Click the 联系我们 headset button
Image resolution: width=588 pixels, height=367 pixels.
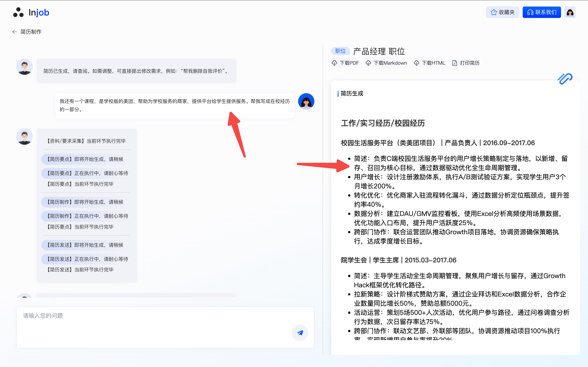coord(542,12)
